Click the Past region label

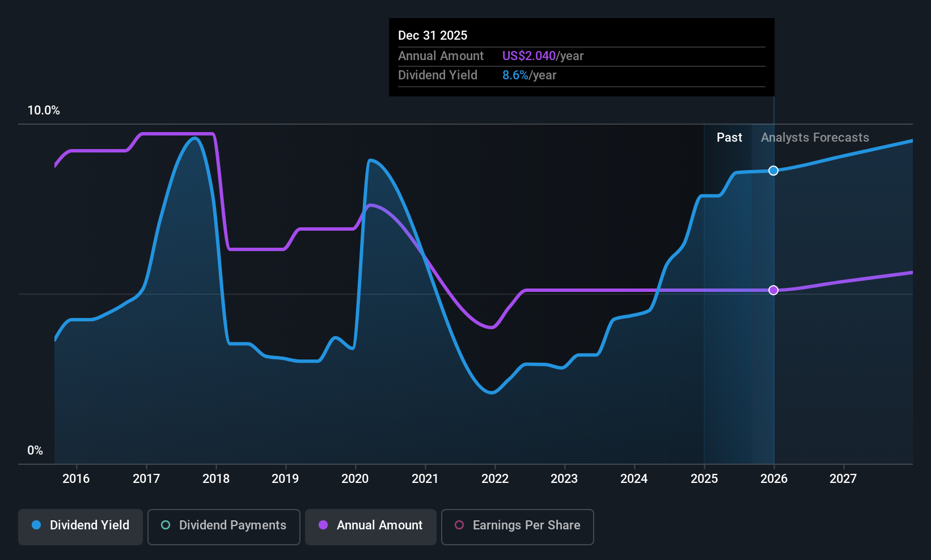(x=729, y=138)
